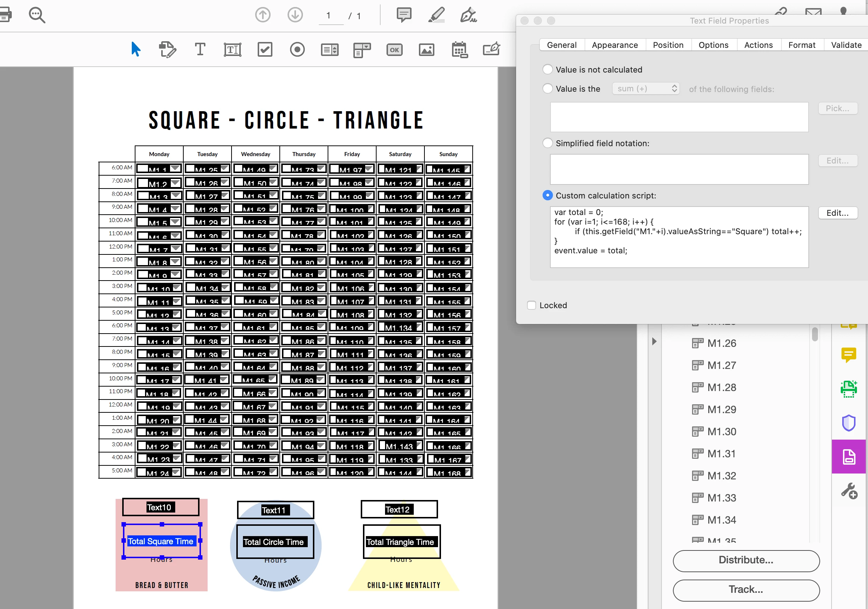Choose 'Simplified field notation' radio button
The height and width of the screenshot is (609, 868).
tap(547, 143)
